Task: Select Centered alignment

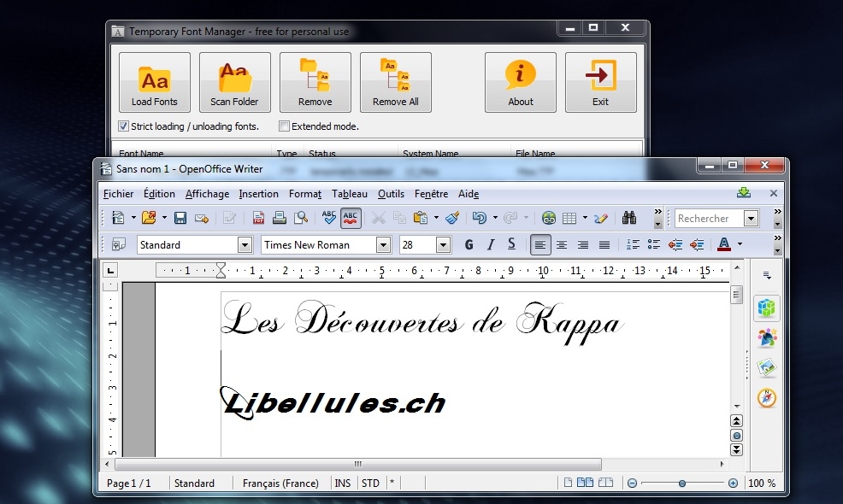Action: pyautogui.click(x=562, y=245)
